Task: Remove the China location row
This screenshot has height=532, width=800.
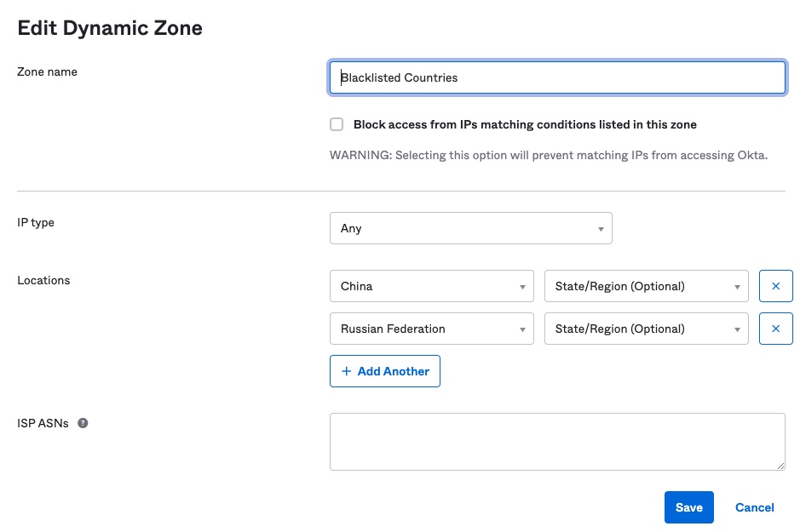Action: click(775, 286)
